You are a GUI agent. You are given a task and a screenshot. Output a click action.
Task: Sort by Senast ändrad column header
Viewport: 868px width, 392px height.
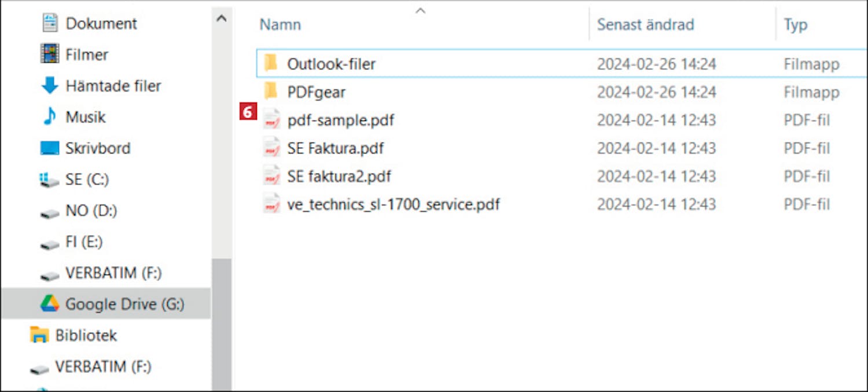(x=645, y=25)
